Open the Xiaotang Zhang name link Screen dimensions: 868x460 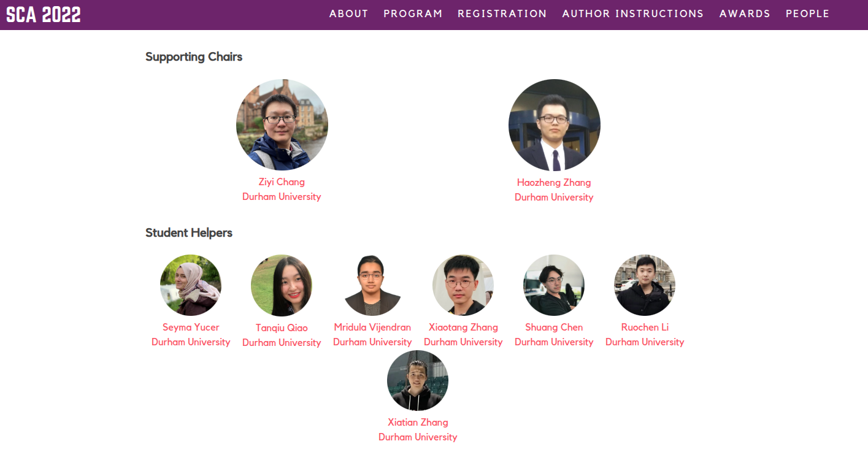[463, 328]
